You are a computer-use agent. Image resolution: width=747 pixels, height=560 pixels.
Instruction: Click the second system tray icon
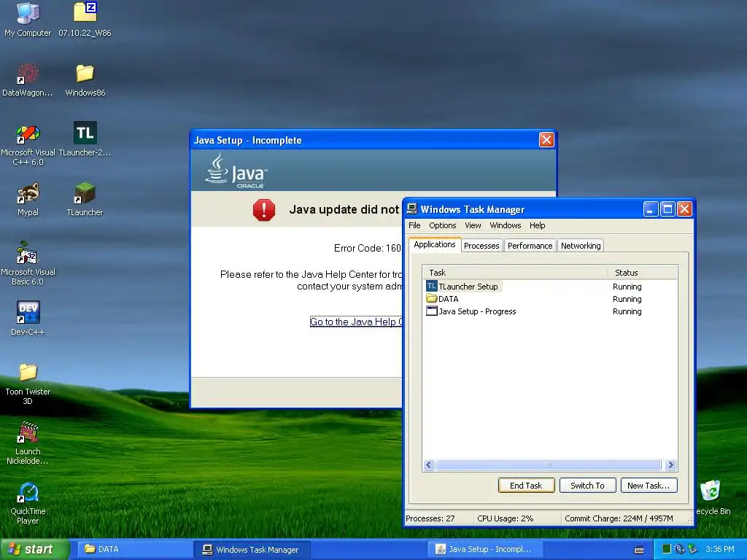coord(680,549)
